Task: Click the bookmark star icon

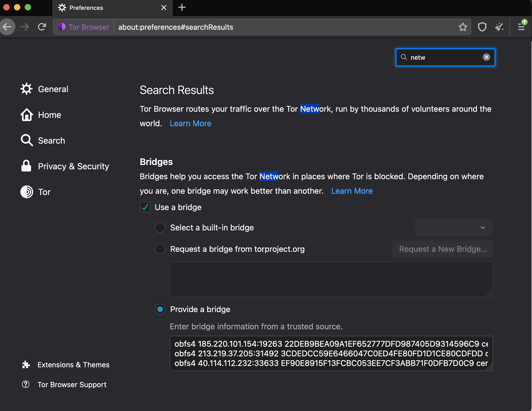Action: click(x=463, y=27)
